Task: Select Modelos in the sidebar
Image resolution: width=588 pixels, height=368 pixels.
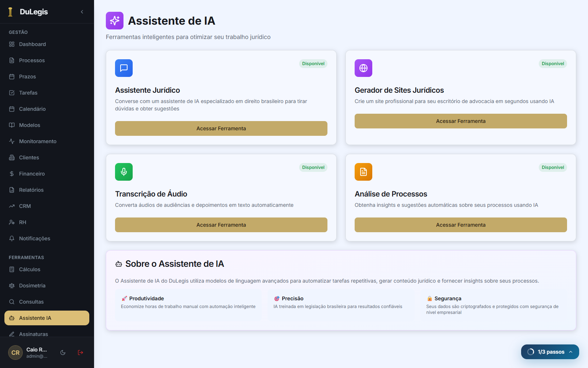Action: (x=47, y=125)
